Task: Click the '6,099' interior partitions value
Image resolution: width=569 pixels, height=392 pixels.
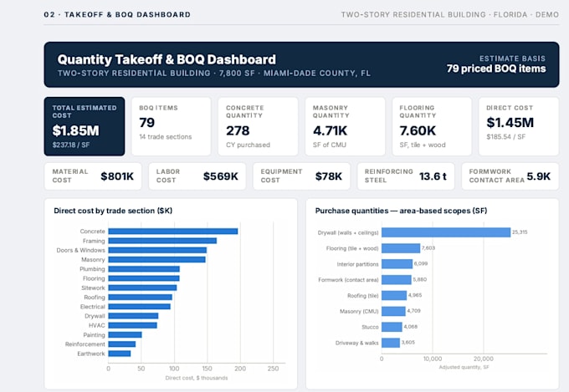Action: pos(421,263)
